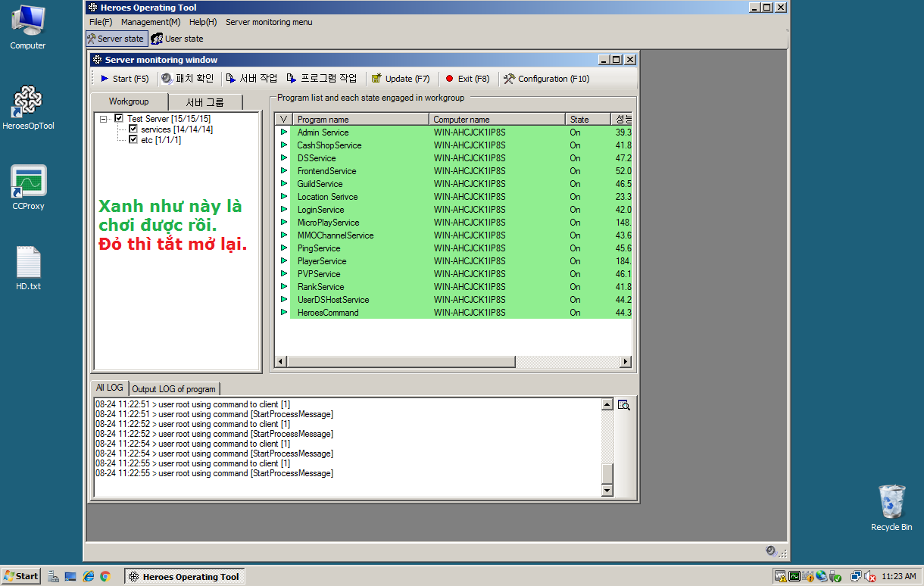Toggle the services checkbox
The width and height of the screenshot is (924, 586).
coord(133,129)
